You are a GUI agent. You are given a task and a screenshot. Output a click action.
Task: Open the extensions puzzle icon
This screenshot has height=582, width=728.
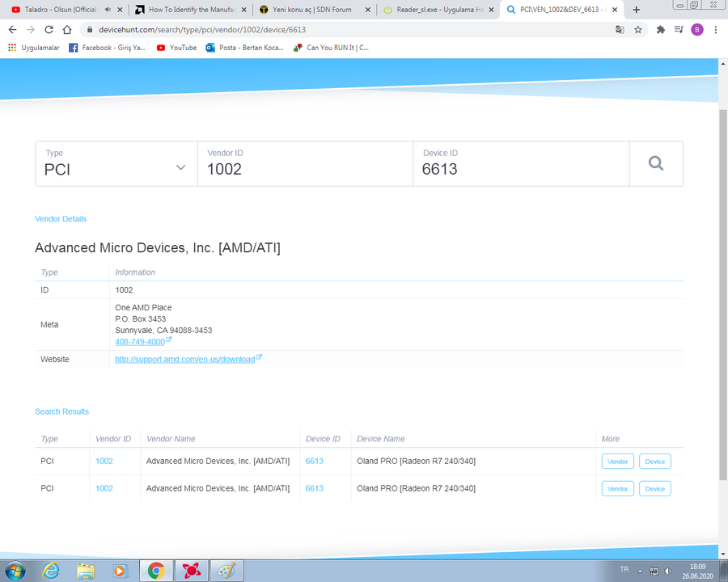tap(661, 30)
